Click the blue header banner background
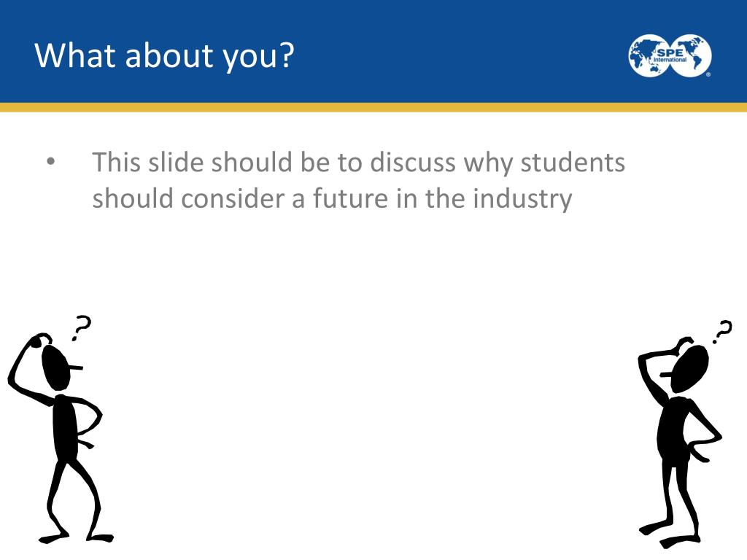 tap(429, 52)
